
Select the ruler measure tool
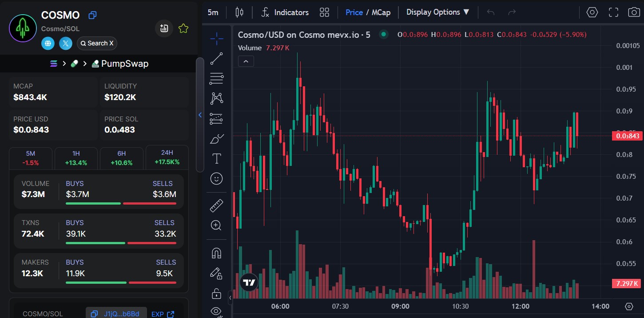tap(216, 205)
